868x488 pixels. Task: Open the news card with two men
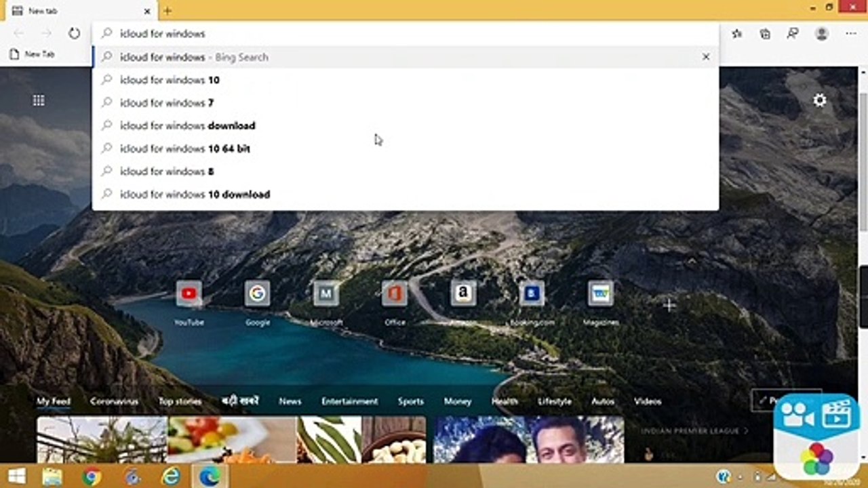coord(528,440)
